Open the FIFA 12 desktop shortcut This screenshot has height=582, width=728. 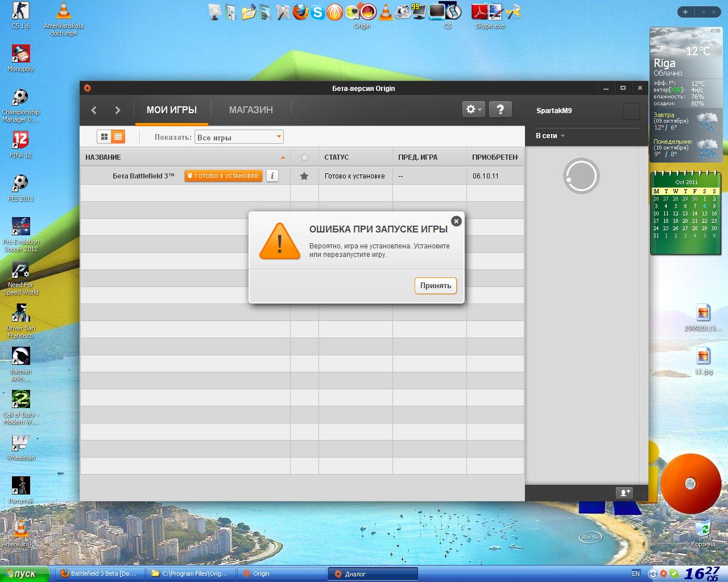tap(20, 145)
